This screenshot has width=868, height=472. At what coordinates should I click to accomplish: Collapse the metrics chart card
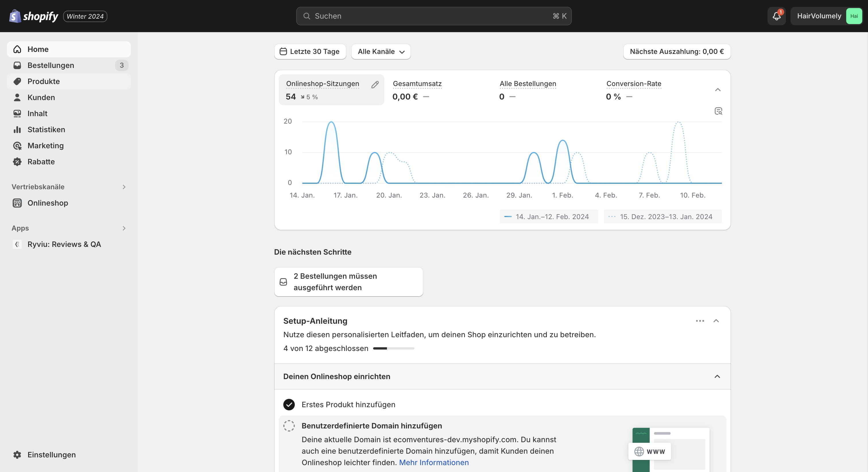tap(718, 89)
